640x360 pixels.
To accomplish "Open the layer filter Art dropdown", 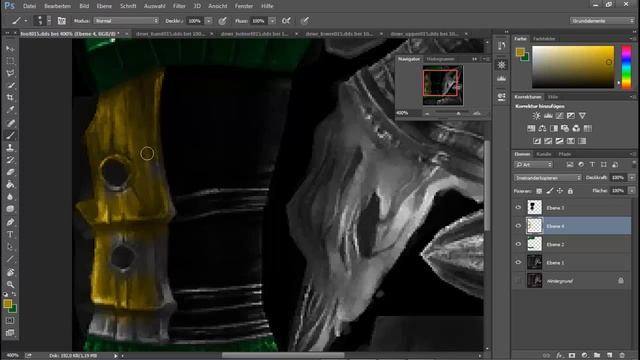I will coord(534,164).
